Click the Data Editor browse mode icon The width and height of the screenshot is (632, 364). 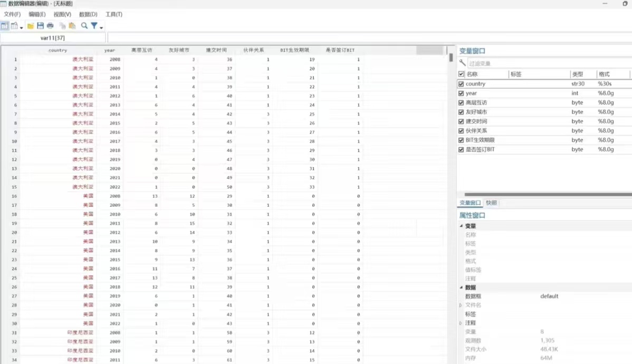[x=14, y=26]
